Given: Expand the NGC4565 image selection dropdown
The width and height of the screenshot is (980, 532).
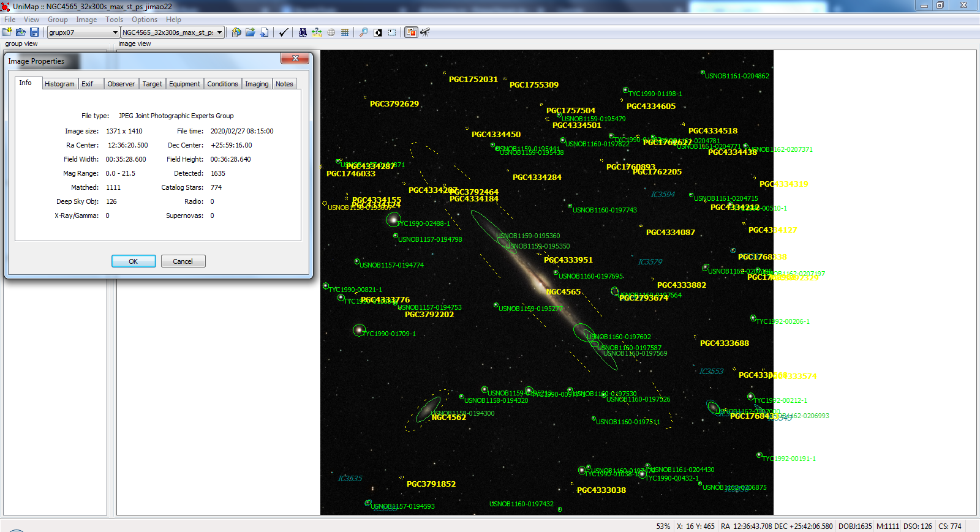Looking at the screenshot, I should [x=173, y=32].
